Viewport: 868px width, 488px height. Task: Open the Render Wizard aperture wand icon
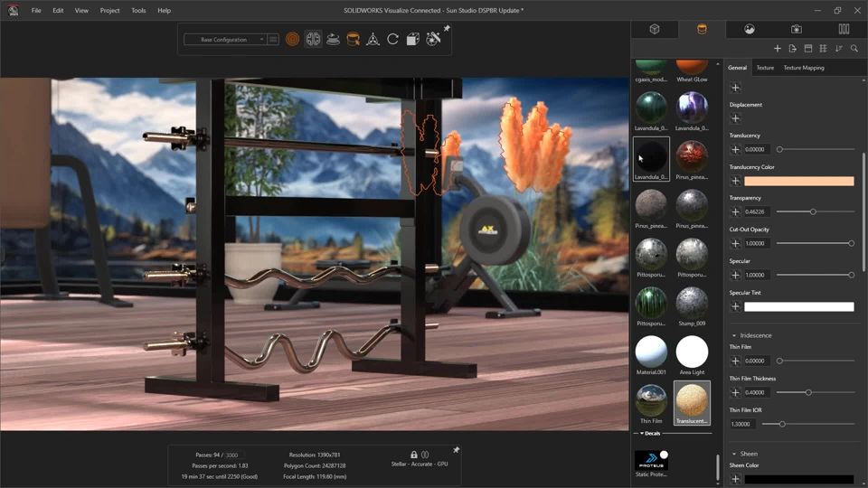433,38
